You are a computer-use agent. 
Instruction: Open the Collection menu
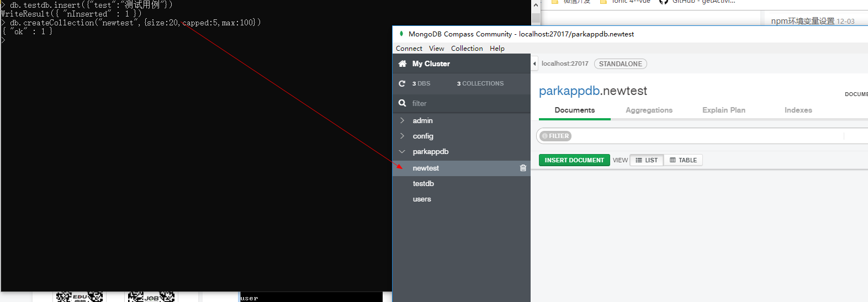(467, 49)
